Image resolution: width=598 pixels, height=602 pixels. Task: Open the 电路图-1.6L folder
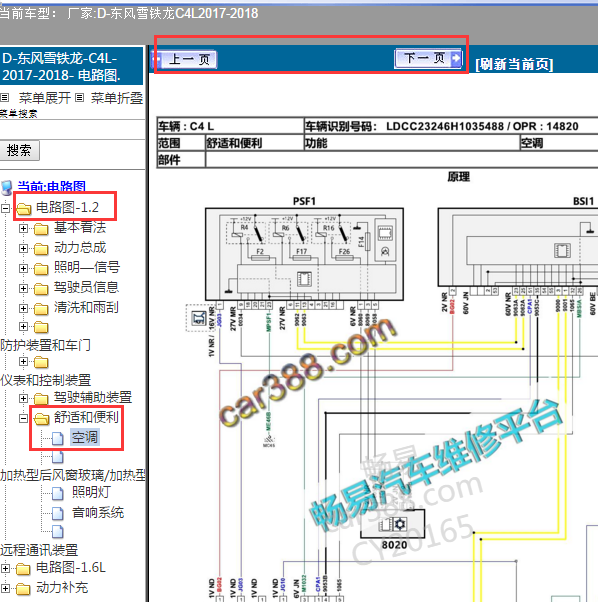click(x=71, y=567)
